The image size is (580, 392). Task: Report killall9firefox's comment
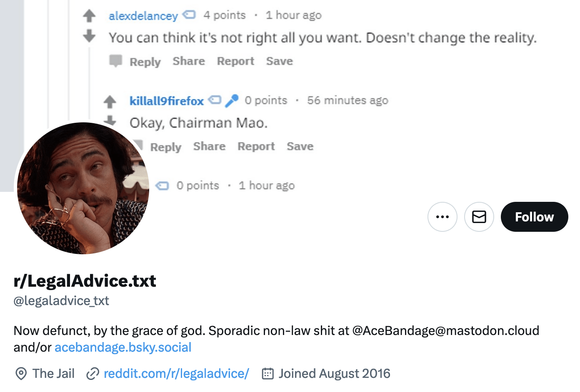256,146
